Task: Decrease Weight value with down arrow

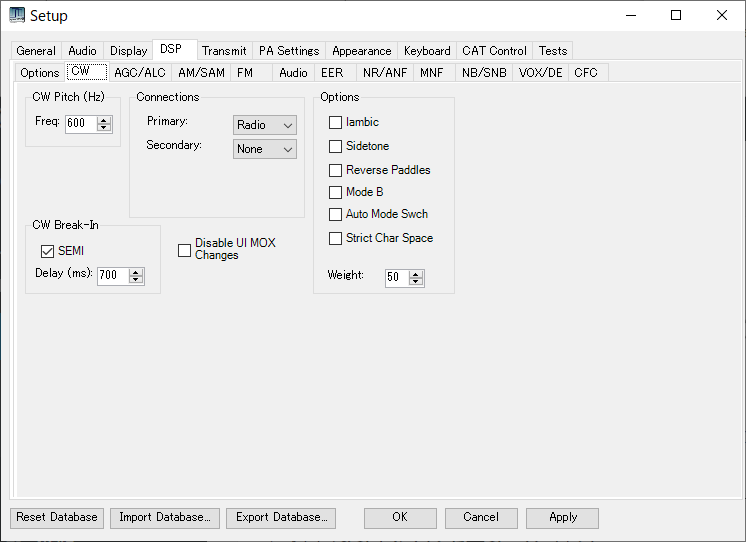Action: pos(416,282)
